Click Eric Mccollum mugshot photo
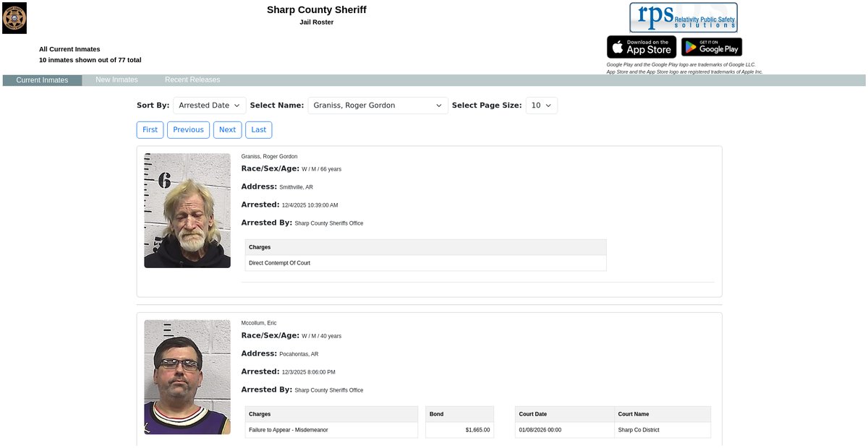Screen dimensions: 868x448 [x=187, y=377]
